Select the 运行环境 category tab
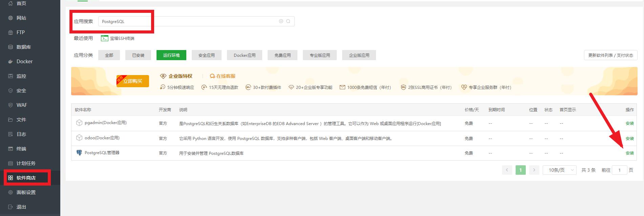Screen dimensions: 644x216 (171, 55)
